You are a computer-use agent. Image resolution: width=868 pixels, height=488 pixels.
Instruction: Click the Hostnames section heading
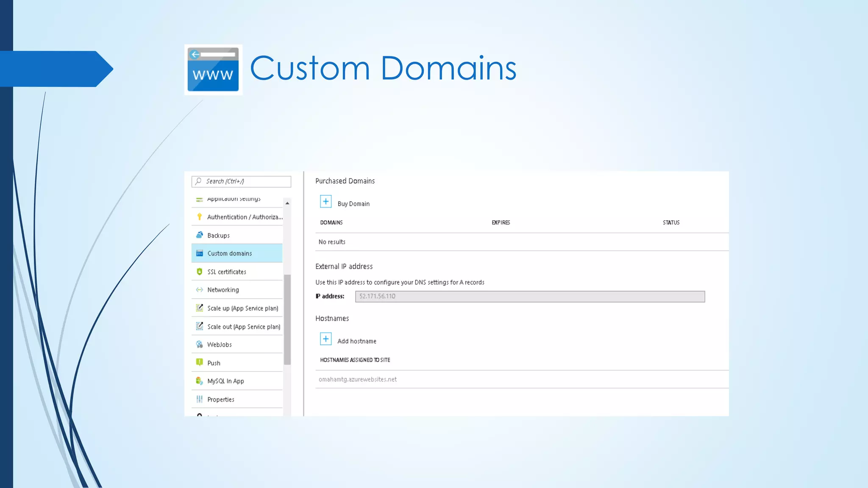click(332, 319)
